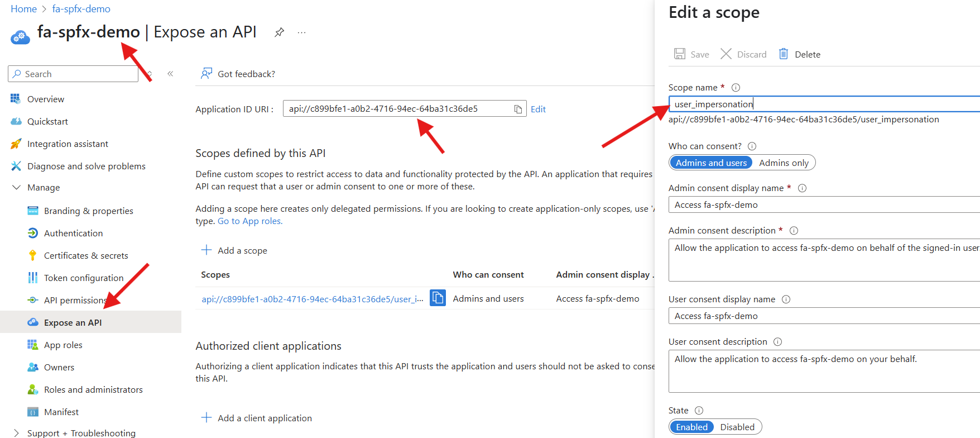Set scope State to Enabled
Screen dimensions: 980x438
coord(691,427)
